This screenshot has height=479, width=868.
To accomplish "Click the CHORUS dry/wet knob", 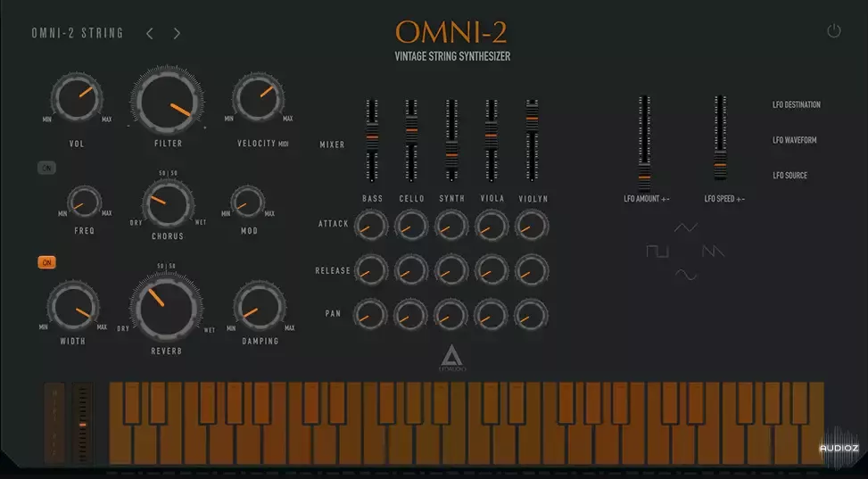I will pyautogui.click(x=168, y=203).
